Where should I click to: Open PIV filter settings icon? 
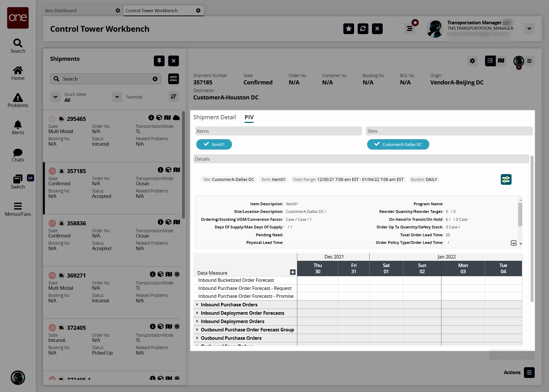506,179
